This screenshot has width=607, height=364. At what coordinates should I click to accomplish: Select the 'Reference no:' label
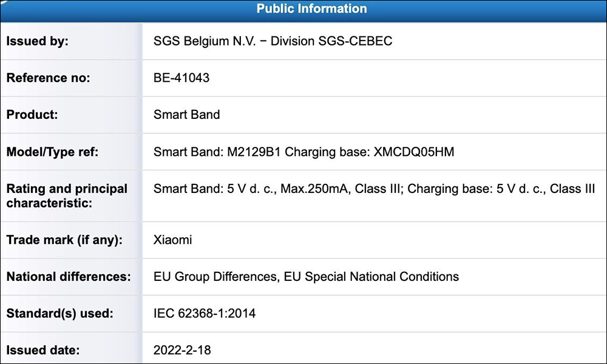click(48, 78)
